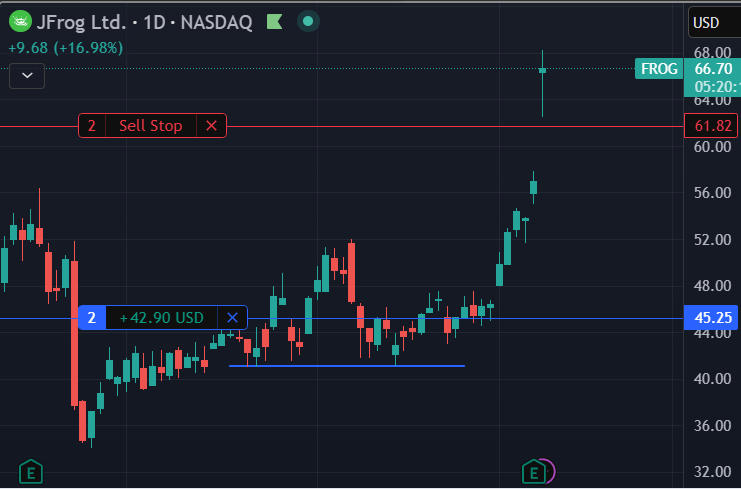Open the left earnings E marker
The width and height of the screenshot is (741, 489).
(31, 472)
